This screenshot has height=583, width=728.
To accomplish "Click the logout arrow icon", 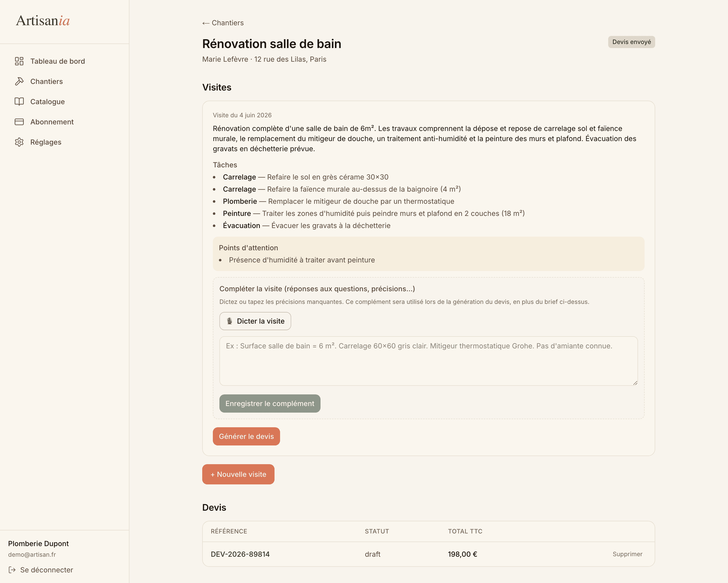I will click(x=12, y=570).
